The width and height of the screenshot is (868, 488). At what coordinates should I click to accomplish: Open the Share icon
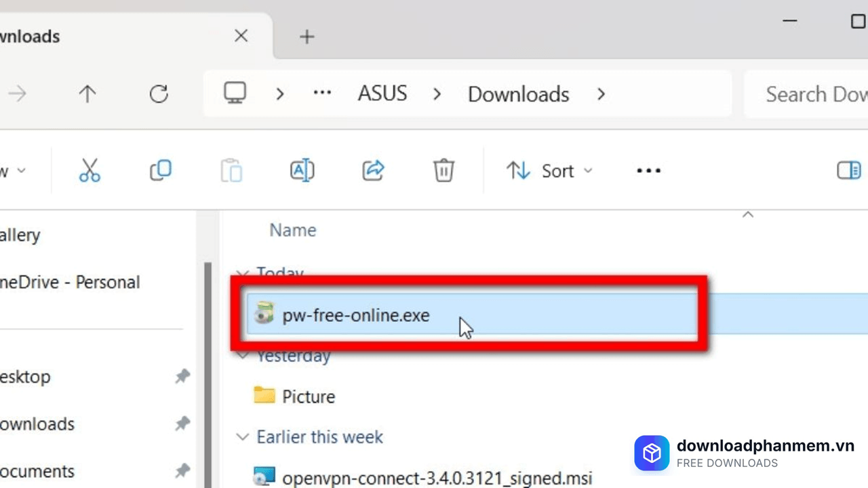click(x=372, y=170)
